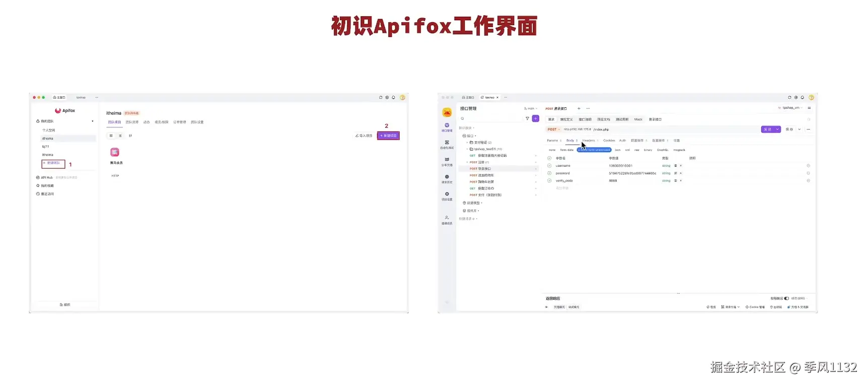Open 请求历史 sidebar icon
868x385 pixels.
pyautogui.click(x=447, y=179)
